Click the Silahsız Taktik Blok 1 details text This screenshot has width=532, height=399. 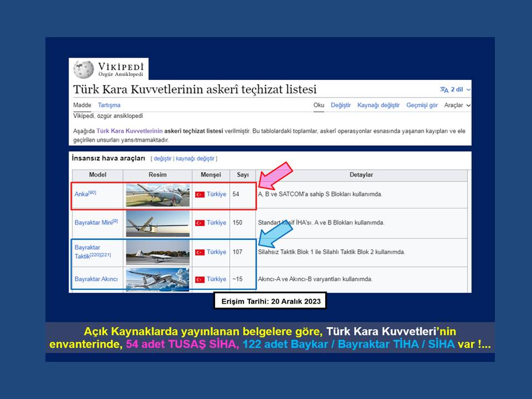point(331,252)
